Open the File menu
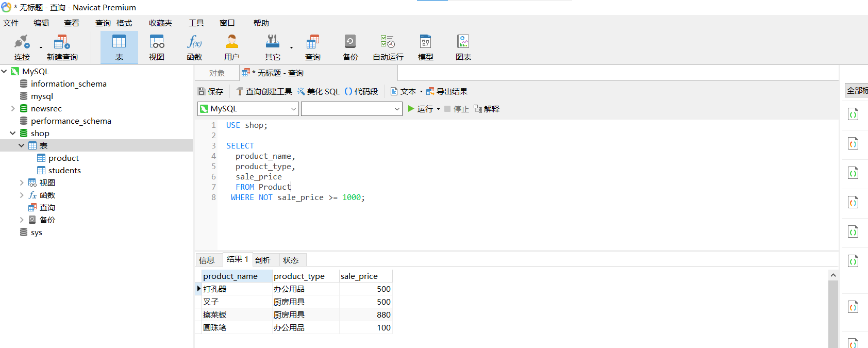Screen dimensions: 868x348 tap(11, 23)
